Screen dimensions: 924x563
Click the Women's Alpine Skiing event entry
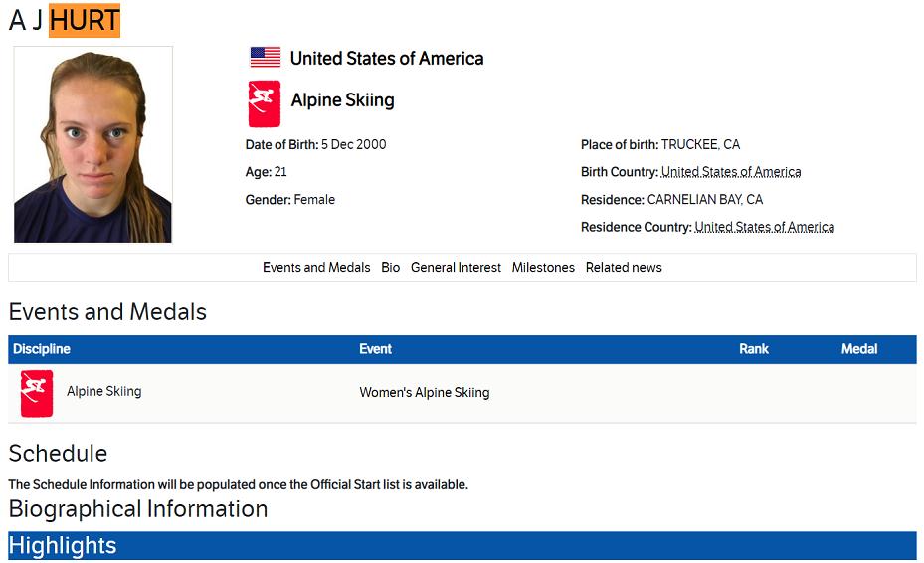pyautogui.click(x=425, y=393)
